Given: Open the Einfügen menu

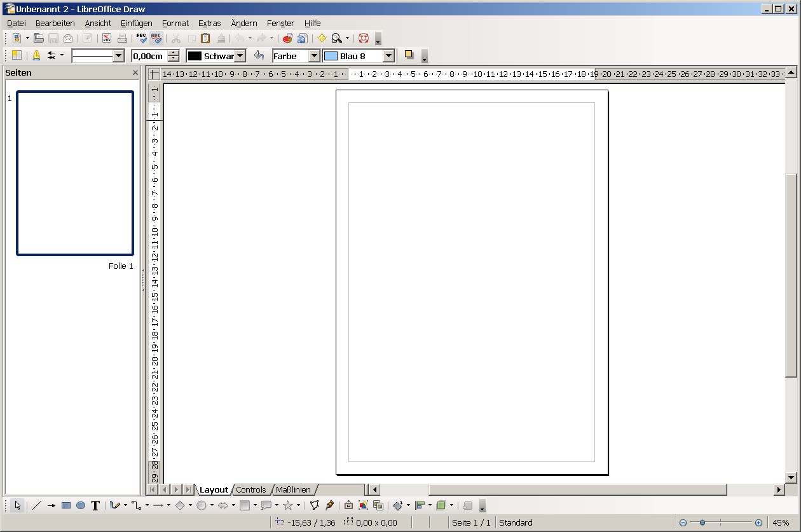Looking at the screenshot, I should [x=136, y=23].
